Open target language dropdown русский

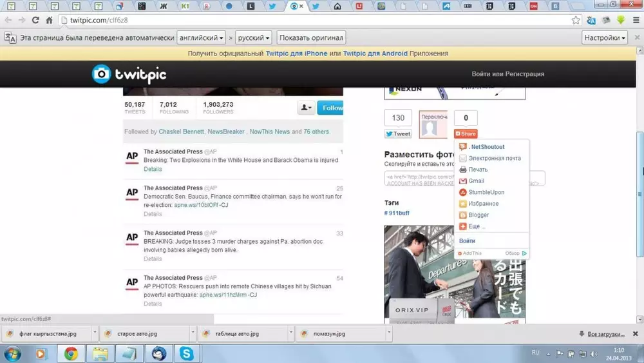point(253,37)
